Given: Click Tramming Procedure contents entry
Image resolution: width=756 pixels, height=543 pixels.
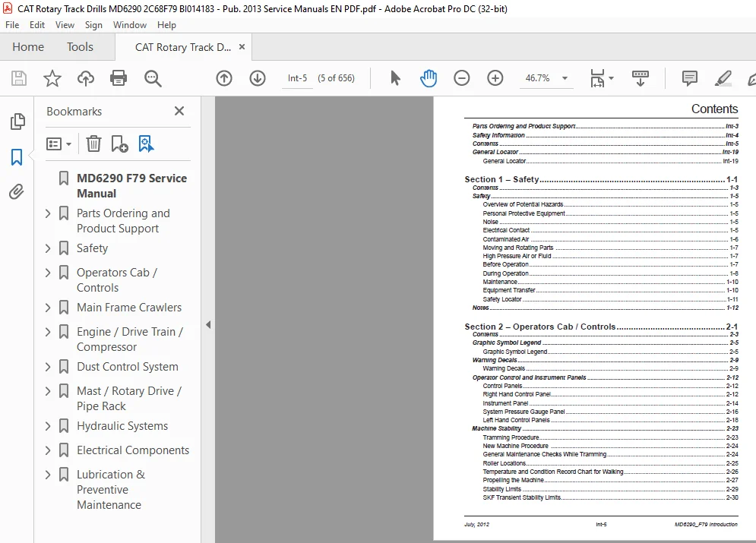Looking at the screenshot, I should point(610,437).
